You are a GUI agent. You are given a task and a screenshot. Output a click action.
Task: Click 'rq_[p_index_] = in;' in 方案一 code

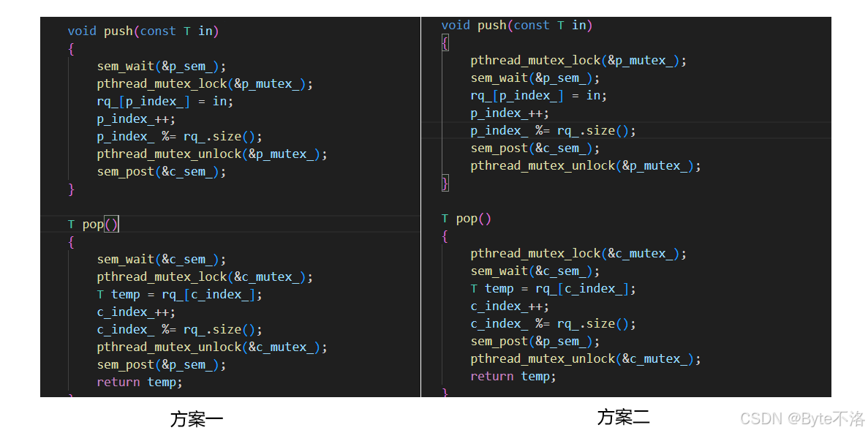coord(165,102)
